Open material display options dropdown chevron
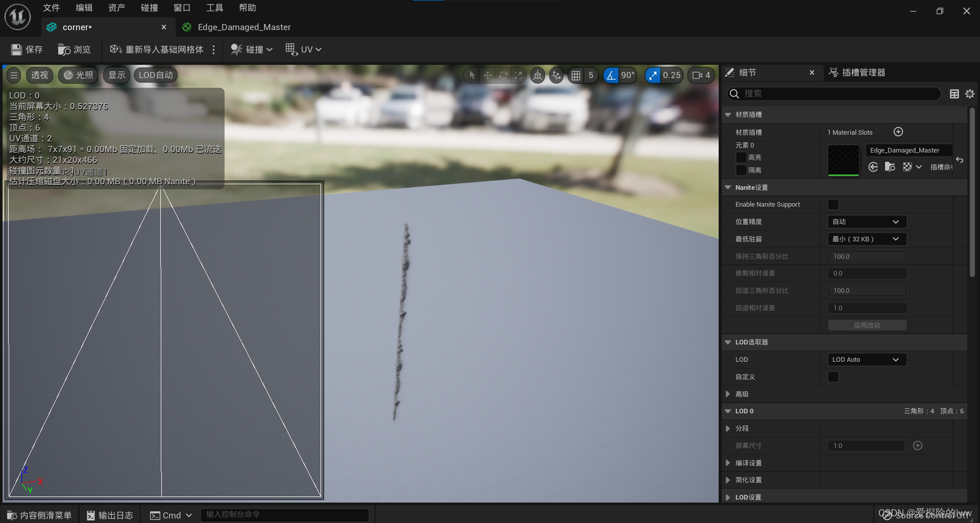This screenshot has height=523, width=980. tap(919, 167)
